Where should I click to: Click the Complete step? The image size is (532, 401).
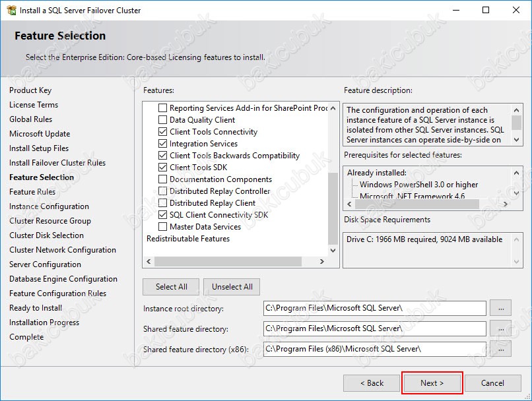pyautogui.click(x=26, y=337)
